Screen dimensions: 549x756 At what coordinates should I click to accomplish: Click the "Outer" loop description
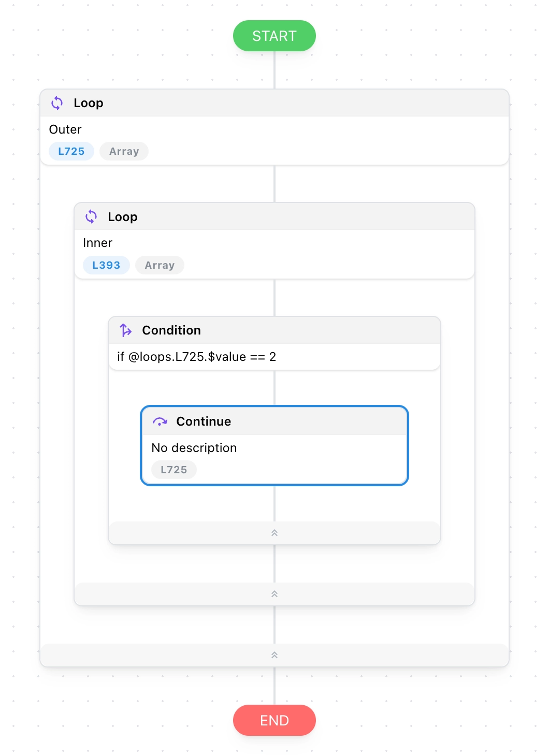(65, 129)
